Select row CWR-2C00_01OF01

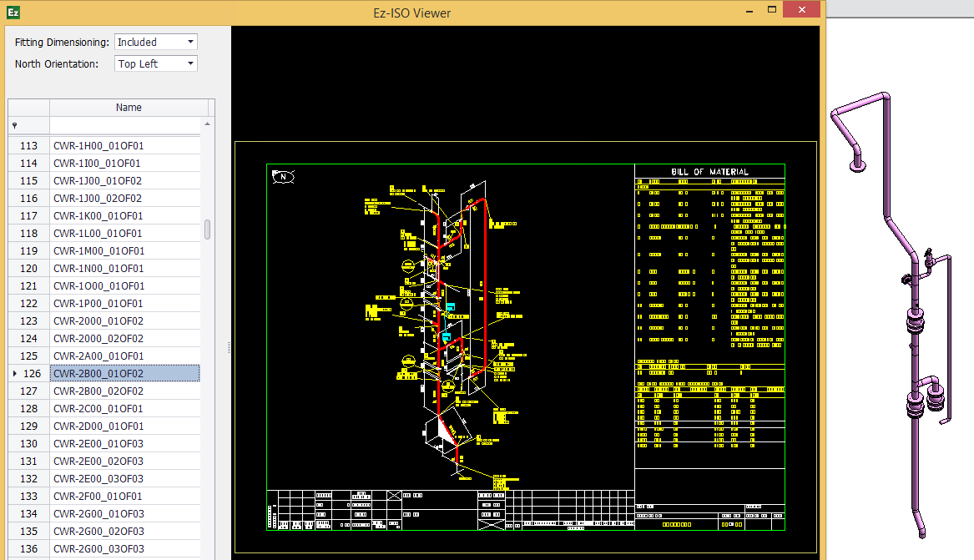(125, 408)
